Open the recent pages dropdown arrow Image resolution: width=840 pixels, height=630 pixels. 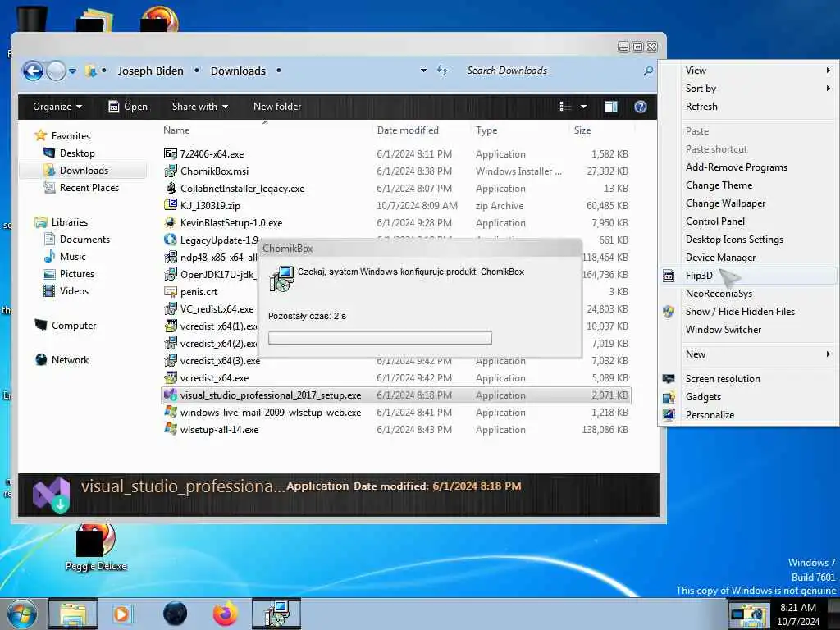[72, 71]
